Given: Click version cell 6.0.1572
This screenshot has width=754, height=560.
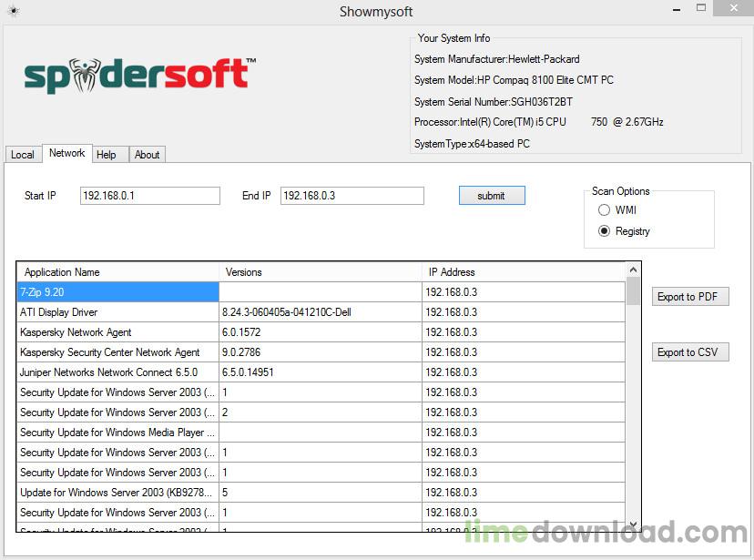Looking at the screenshot, I should (x=321, y=332).
